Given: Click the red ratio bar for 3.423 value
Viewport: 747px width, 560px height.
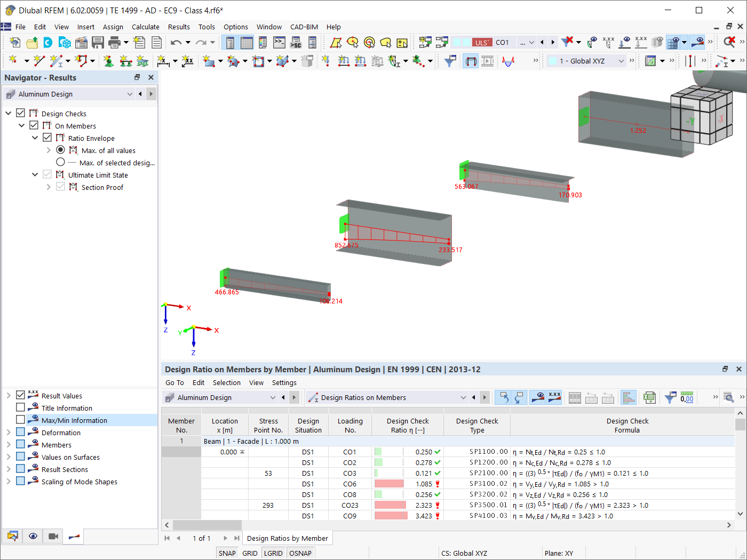Looking at the screenshot, I should pos(391,516).
